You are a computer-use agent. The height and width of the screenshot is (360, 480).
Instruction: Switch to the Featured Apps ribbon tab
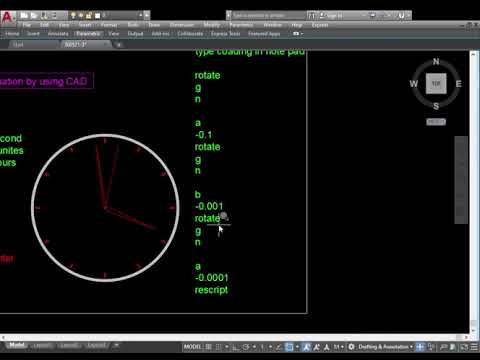coord(264,34)
